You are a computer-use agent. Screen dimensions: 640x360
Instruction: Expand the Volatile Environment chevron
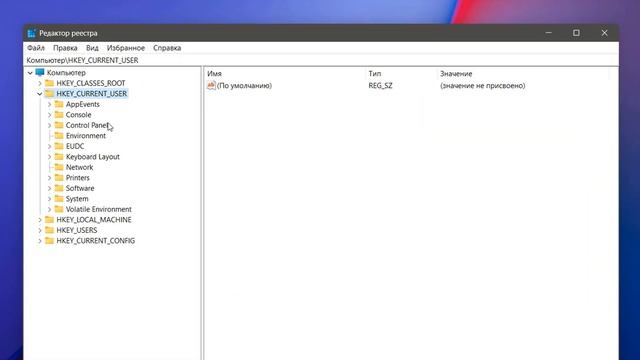pyautogui.click(x=49, y=209)
